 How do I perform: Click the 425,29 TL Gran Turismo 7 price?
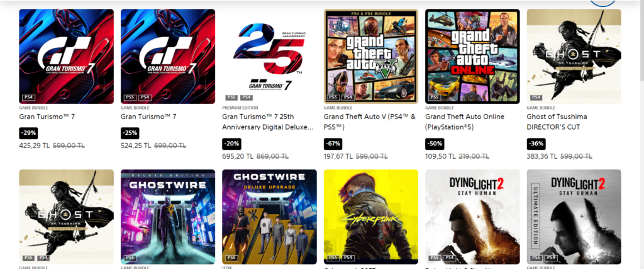pos(34,146)
